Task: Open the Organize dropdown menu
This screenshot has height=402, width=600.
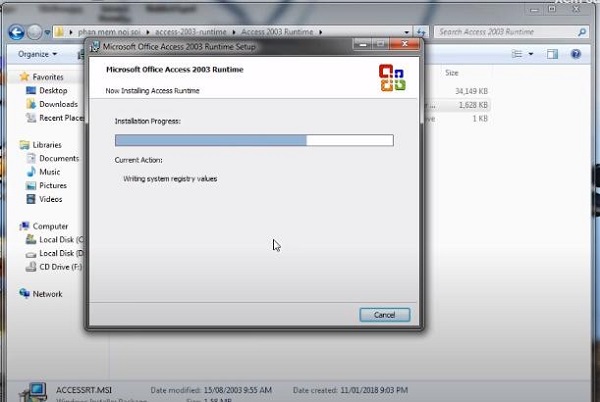Action: [37, 53]
